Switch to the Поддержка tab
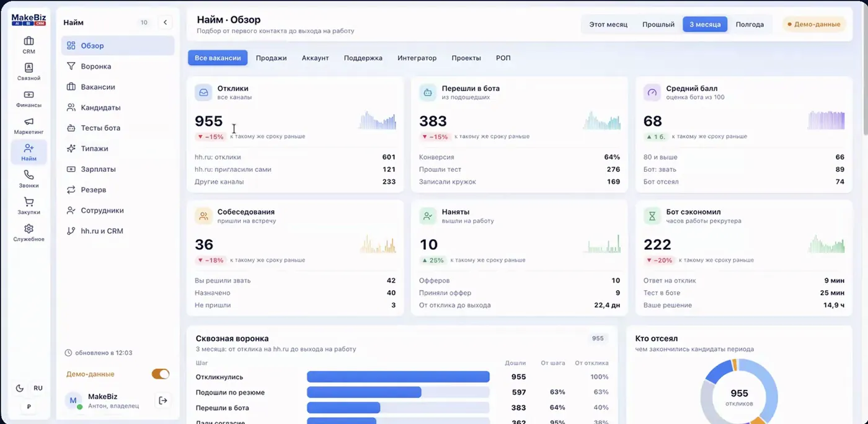This screenshot has height=424, width=868. (x=363, y=58)
